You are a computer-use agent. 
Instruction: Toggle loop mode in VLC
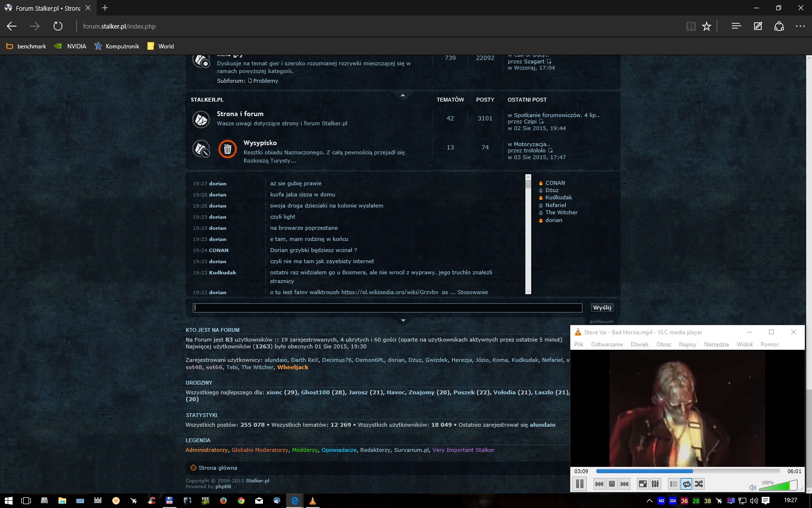(x=686, y=484)
